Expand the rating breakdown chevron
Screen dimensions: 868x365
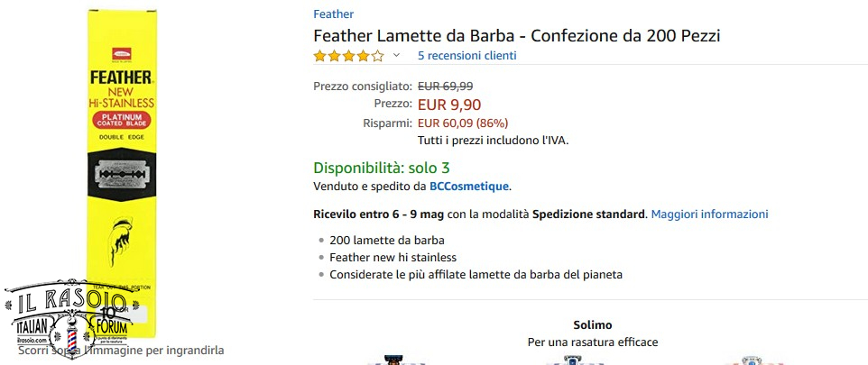396,56
